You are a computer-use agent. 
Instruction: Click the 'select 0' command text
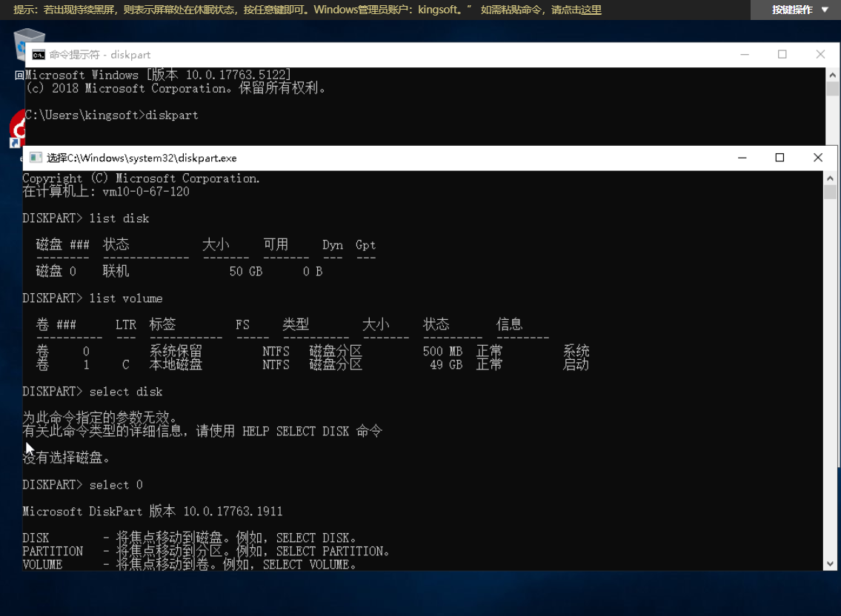coord(116,485)
